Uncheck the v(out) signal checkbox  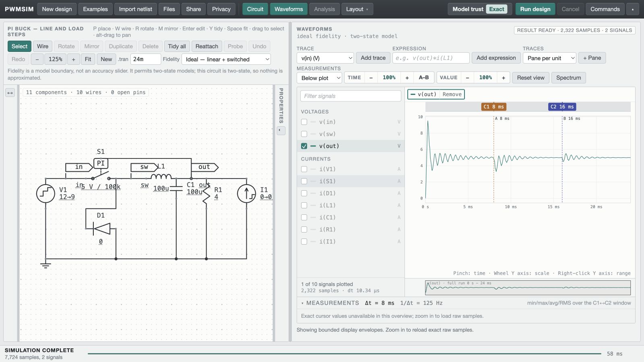pyautogui.click(x=304, y=146)
